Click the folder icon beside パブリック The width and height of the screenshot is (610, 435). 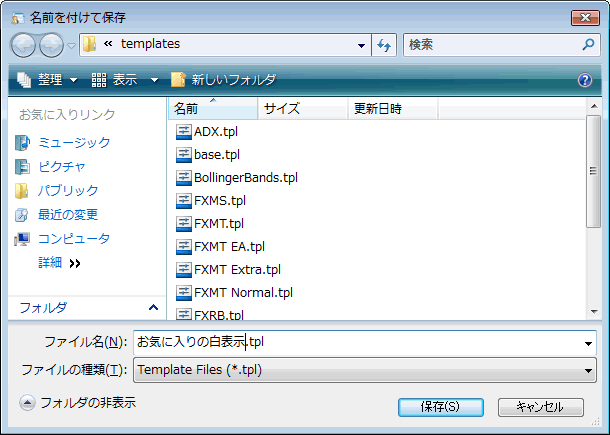click(21, 191)
